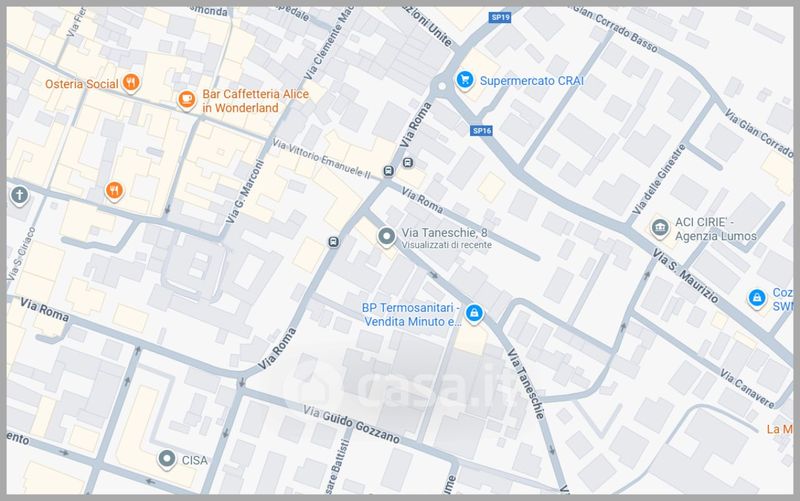
Task: Click the ACI CIRIE' - Agenzia Lumos label
Action: click(715, 229)
